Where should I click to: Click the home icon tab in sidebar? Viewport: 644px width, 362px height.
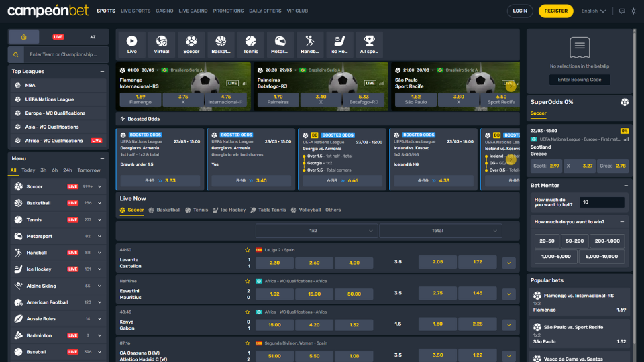point(24,37)
